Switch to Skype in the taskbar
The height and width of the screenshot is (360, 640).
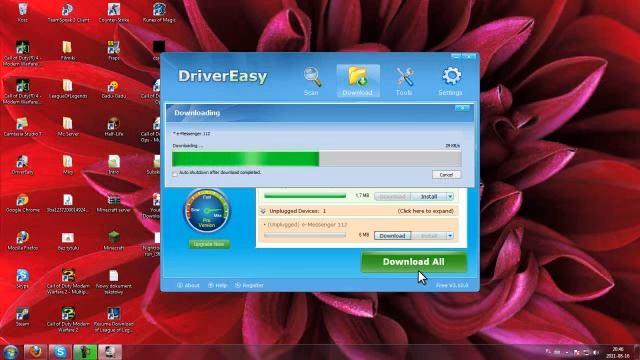click(60, 352)
